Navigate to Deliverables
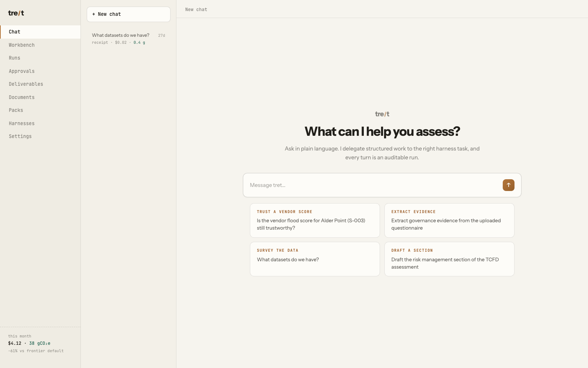 pyautogui.click(x=40, y=84)
